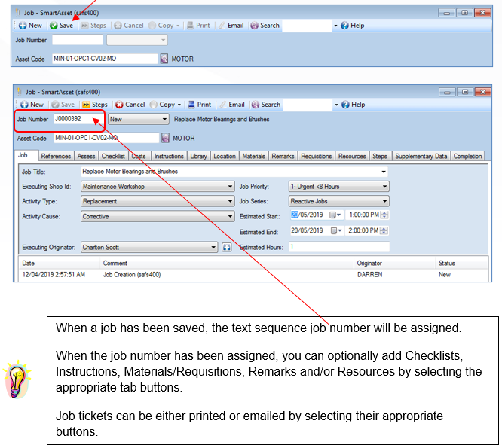Screen dimensions: 502x448
Task: Click Copy button in lower window toolbar
Action: click(166, 105)
